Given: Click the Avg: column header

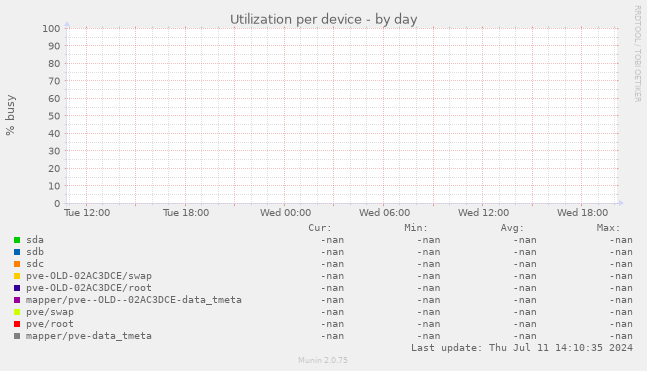Looking at the screenshot, I should (x=512, y=228).
